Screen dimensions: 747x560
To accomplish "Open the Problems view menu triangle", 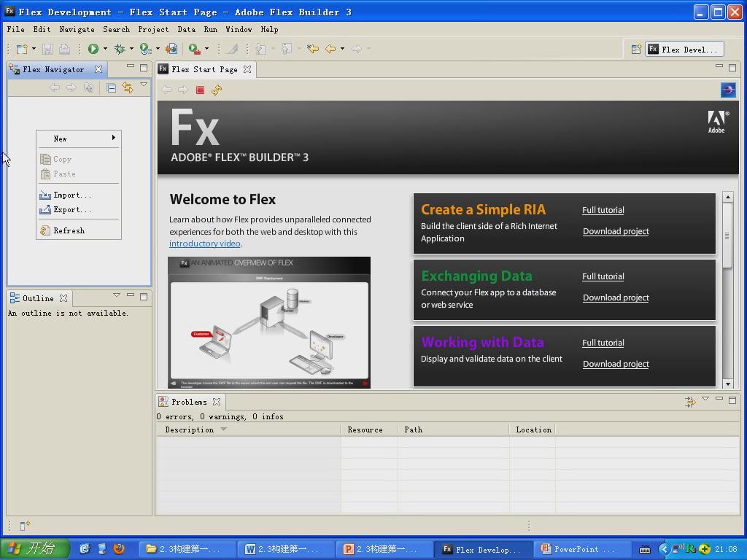I will click(x=705, y=399).
